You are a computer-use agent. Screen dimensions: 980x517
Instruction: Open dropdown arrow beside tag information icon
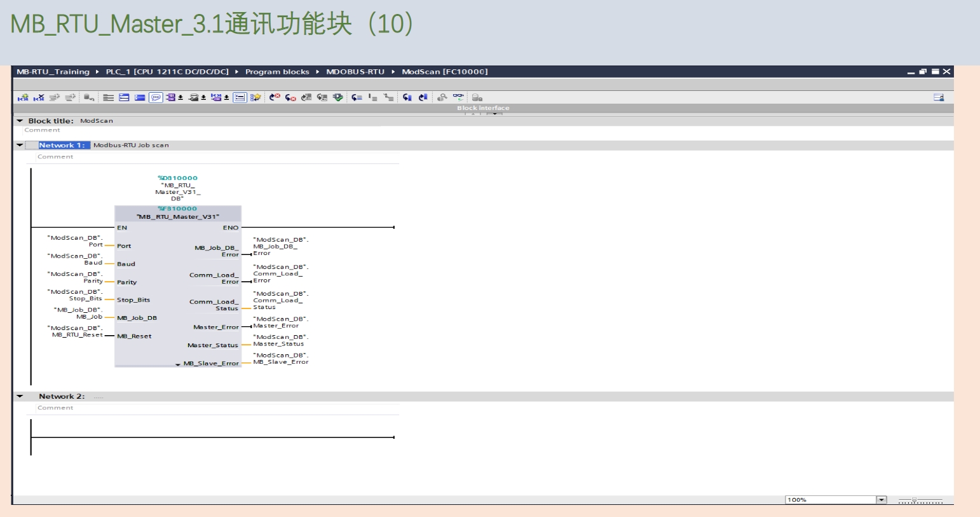203,98
